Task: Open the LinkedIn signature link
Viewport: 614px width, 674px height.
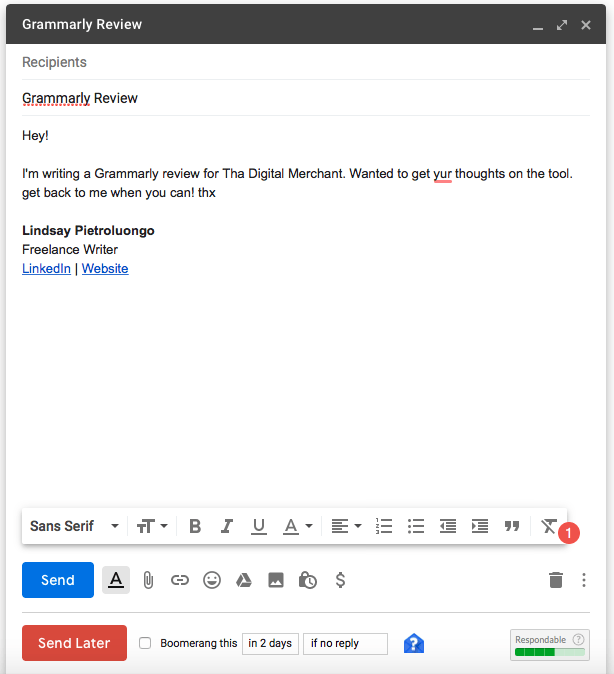Action: (x=46, y=269)
